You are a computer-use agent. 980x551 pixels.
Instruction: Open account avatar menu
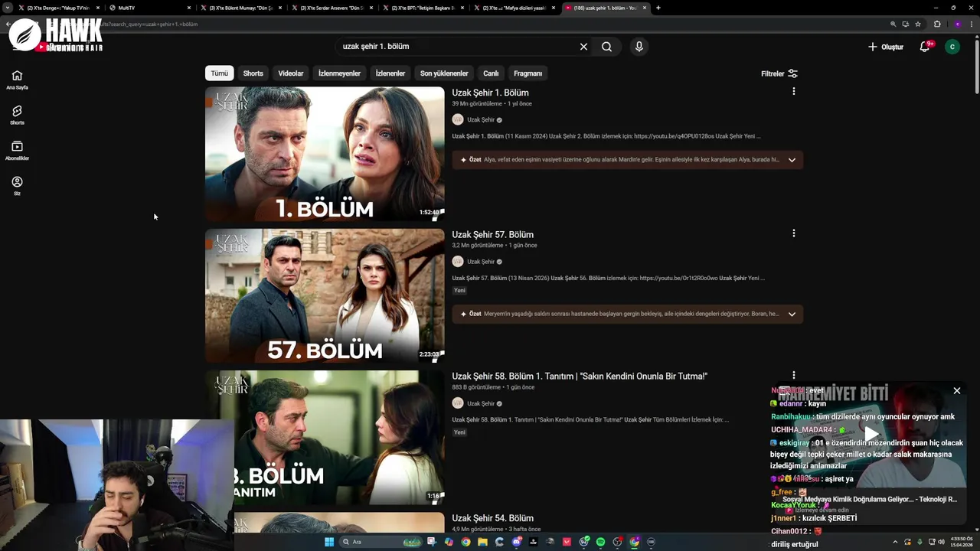(x=952, y=47)
